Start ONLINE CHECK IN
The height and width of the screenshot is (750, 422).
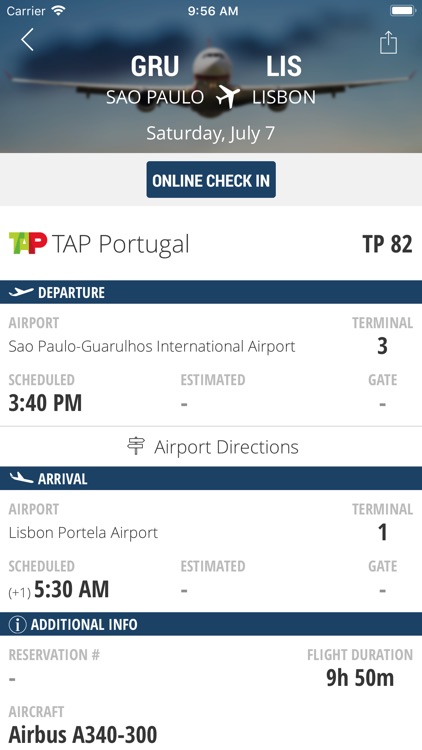211,180
